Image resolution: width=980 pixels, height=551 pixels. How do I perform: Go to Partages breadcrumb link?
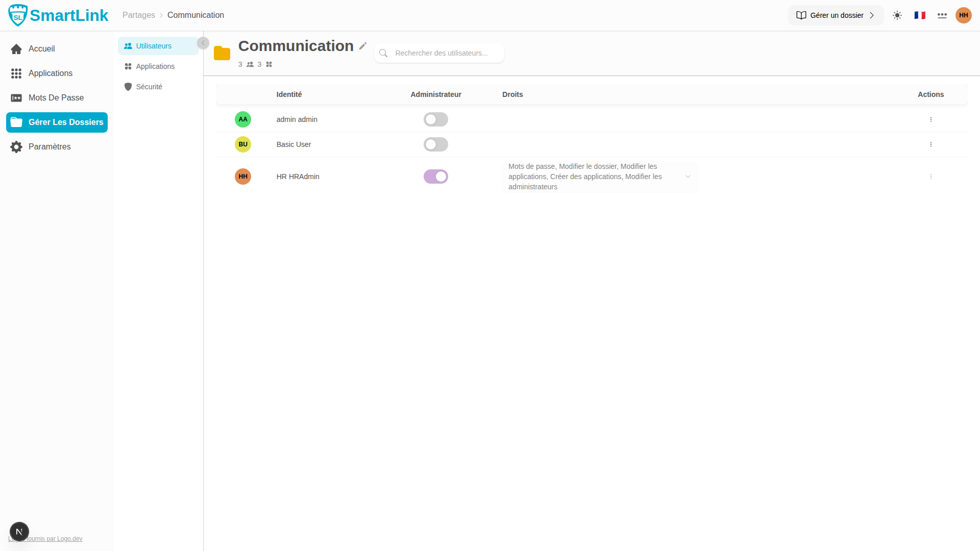(x=139, y=15)
